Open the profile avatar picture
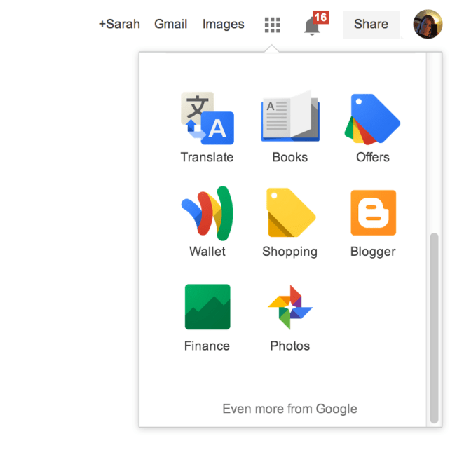Screen dimensions: 450x476 [428, 24]
